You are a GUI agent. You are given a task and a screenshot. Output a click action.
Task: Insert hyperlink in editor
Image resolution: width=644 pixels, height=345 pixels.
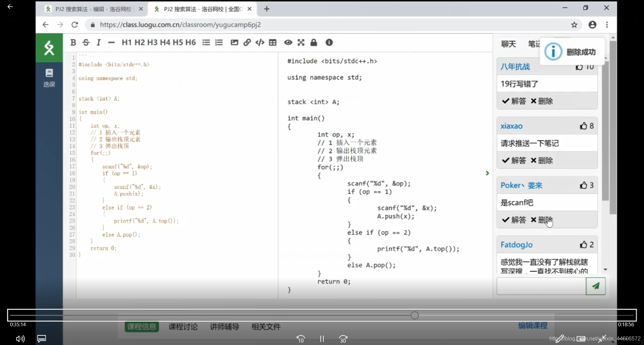pos(247,43)
